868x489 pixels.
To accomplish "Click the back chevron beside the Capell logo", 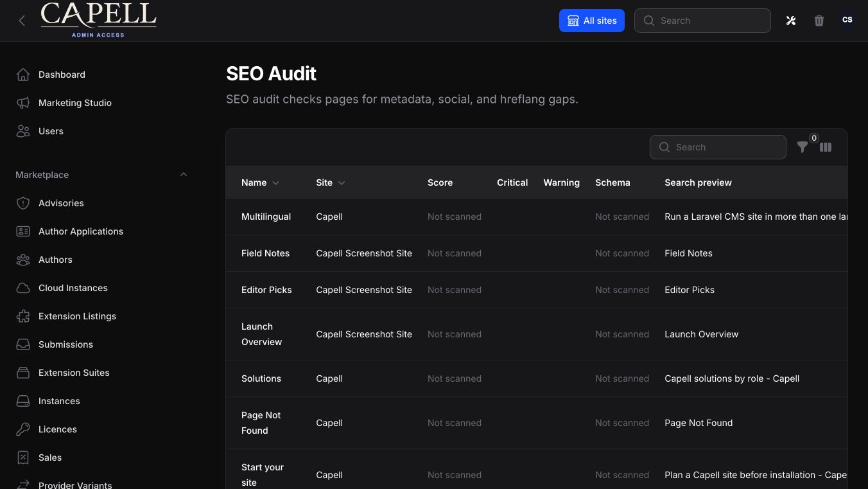I will point(22,21).
